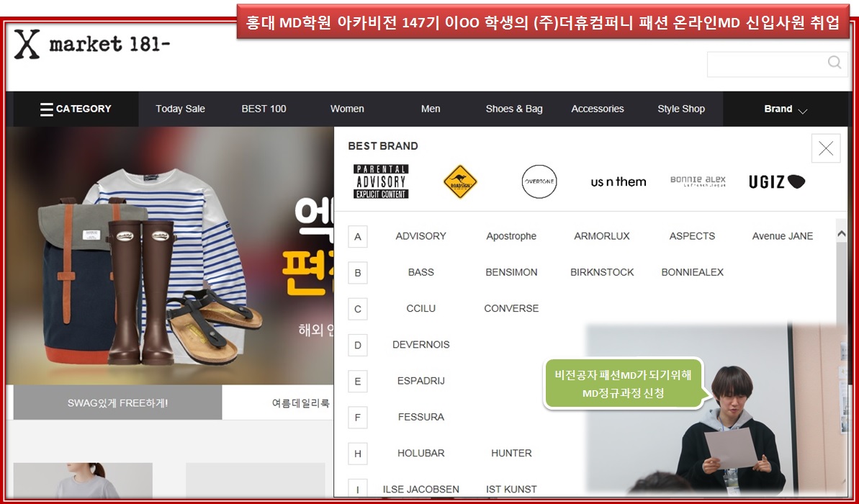Click the search magnifier icon

[x=835, y=63]
